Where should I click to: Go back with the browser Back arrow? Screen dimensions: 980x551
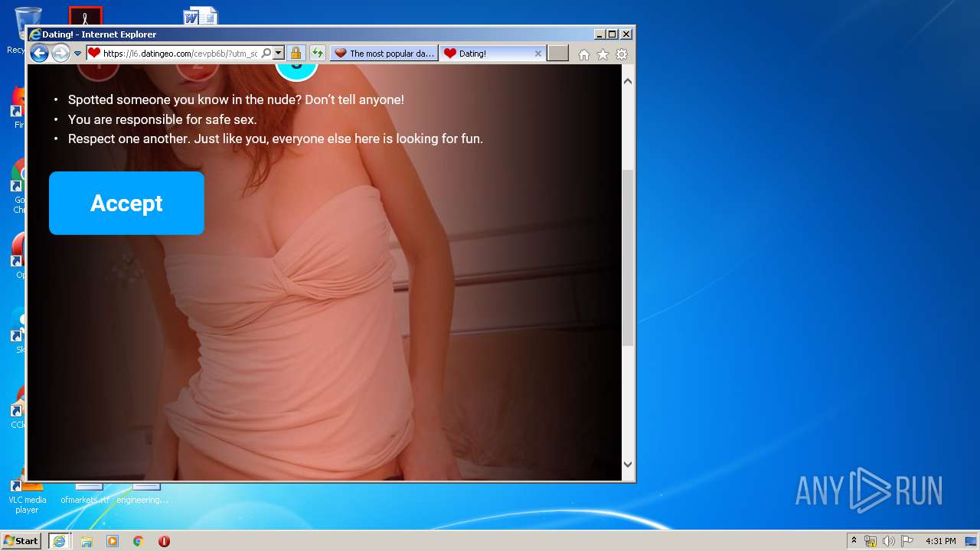[x=39, y=54]
